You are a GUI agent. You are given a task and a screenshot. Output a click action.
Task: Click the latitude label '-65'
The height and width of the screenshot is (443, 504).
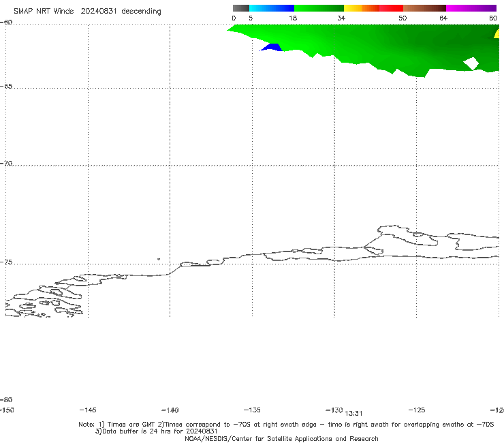[x=6, y=87]
